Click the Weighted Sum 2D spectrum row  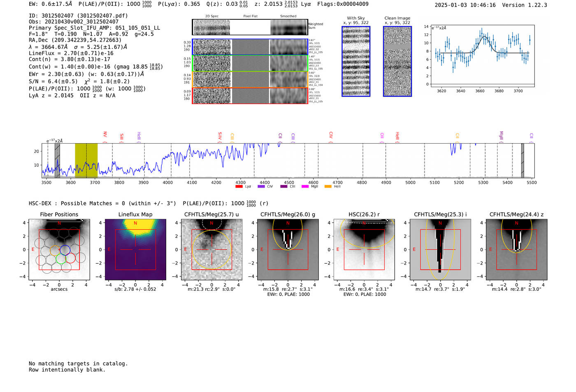[250, 27]
